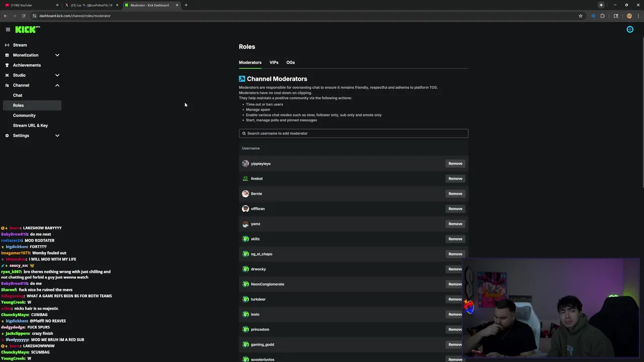The height and width of the screenshot is (362, 644).
Task: Open Stream URL & Key sidebar item
Action: (x=31, y=125)
